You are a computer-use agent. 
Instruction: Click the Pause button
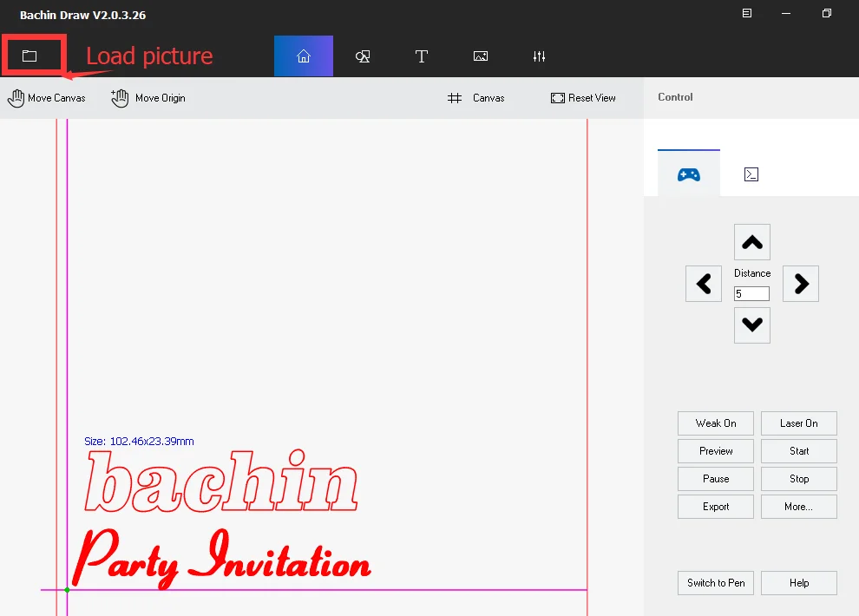(716, 479)
